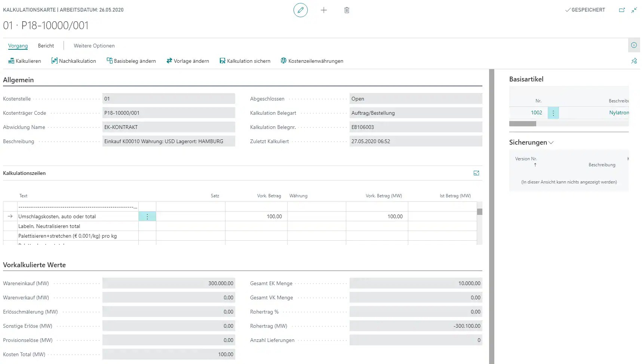Open the info details panel icon
This screenshot has height=364, width=642.
coord(634,45)
